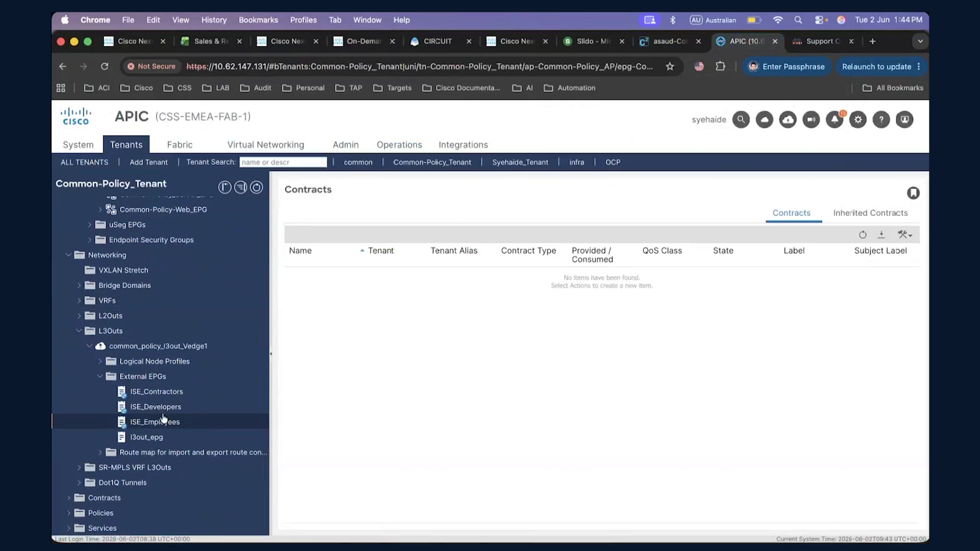Switch to Inherited Contracts tab

click(x=870, y=213)
